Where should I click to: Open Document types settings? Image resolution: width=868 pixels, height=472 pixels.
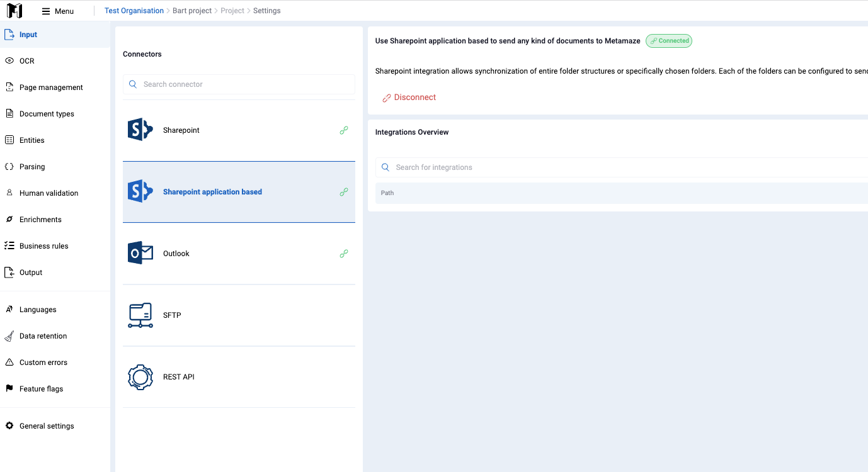tap(55, 114)
